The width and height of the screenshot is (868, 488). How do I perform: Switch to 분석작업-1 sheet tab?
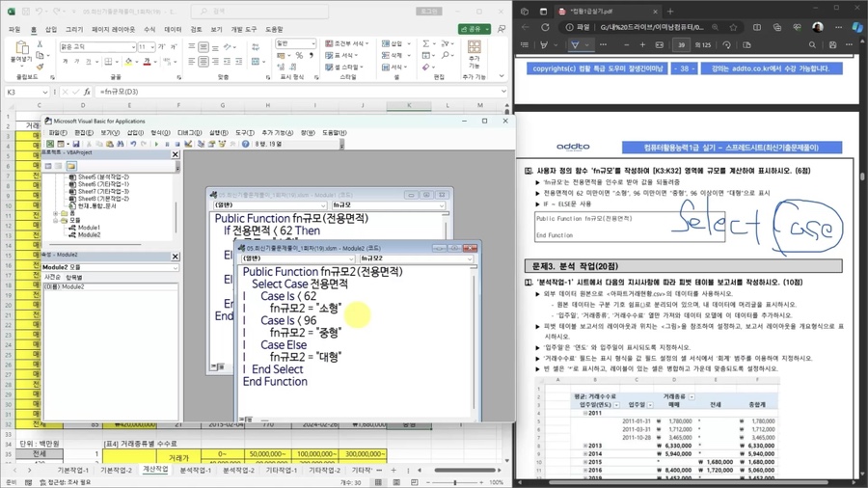point(195,471)
